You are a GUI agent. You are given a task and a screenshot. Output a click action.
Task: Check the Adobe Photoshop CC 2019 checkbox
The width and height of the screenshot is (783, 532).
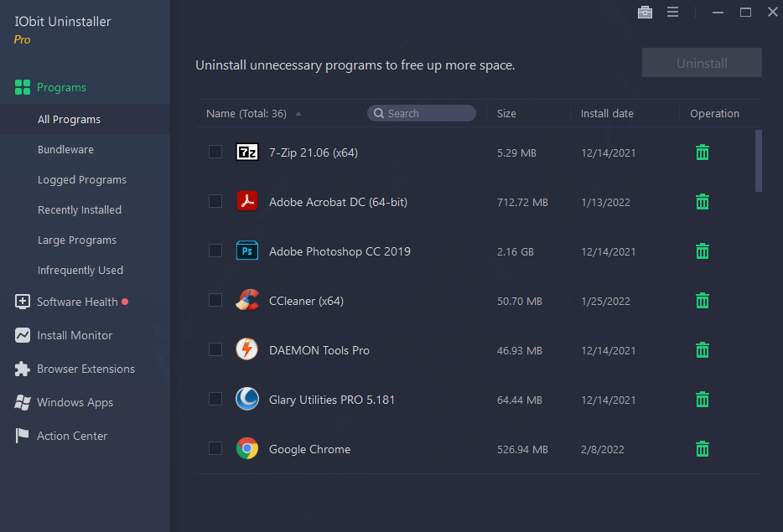[215, 251]
